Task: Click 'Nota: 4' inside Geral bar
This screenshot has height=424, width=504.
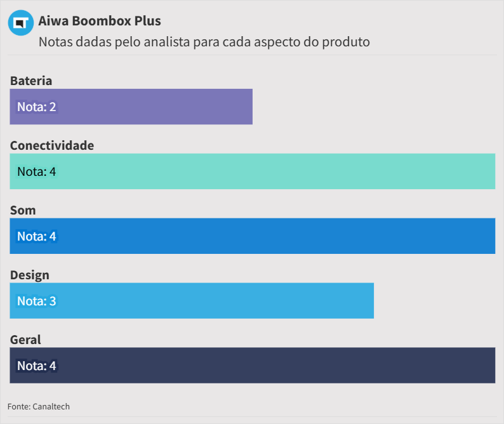Action: coord(37,366)
